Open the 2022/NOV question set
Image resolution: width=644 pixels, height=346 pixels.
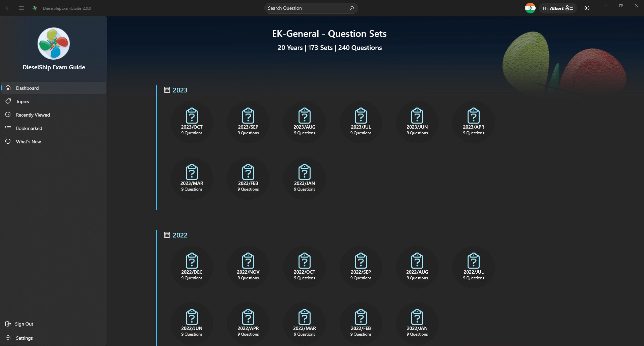pyautogui.click(x=248, y=267)
